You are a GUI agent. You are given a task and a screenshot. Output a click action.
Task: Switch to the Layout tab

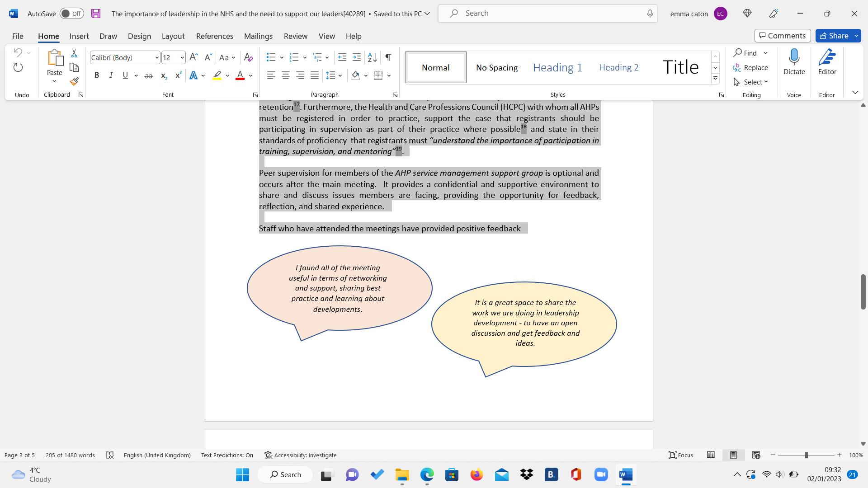tap(173, 36)
